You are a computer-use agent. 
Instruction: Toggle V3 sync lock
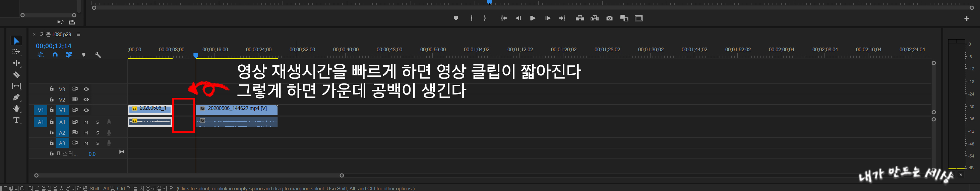[x=75, y=89]
